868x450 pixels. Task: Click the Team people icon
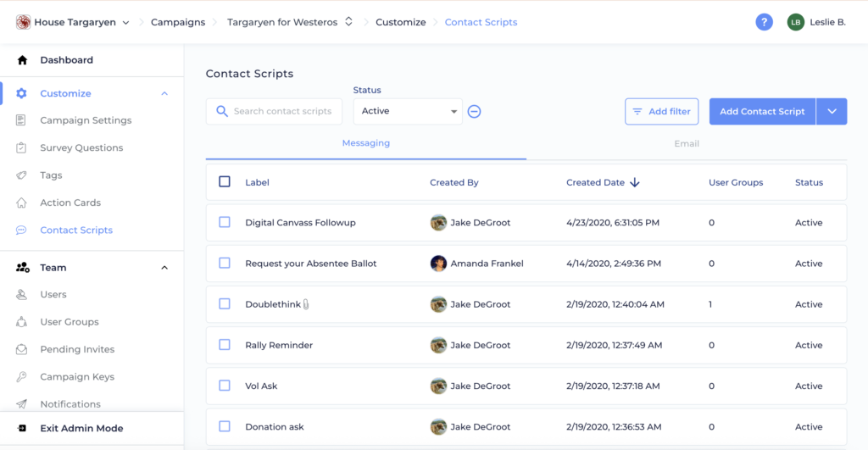coord(23,267)
